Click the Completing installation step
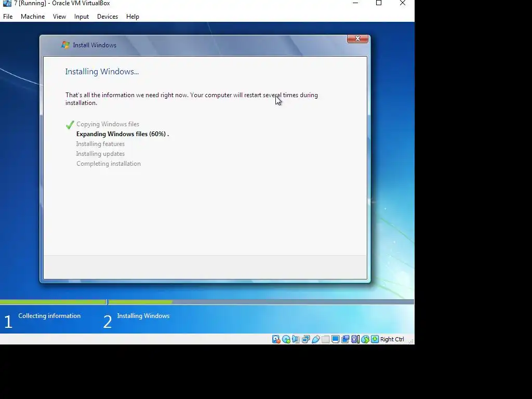The width and height of the screenshot is (532, 399). [x=109, y=164]
